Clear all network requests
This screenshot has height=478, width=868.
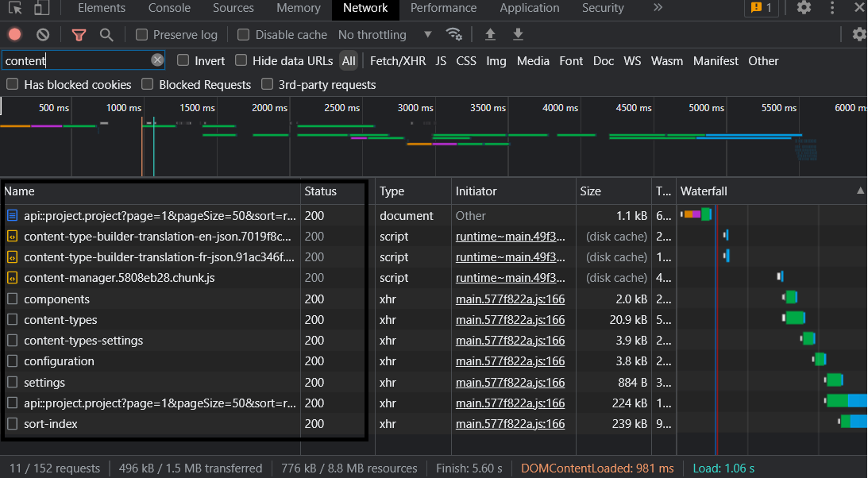click(43, 35)
